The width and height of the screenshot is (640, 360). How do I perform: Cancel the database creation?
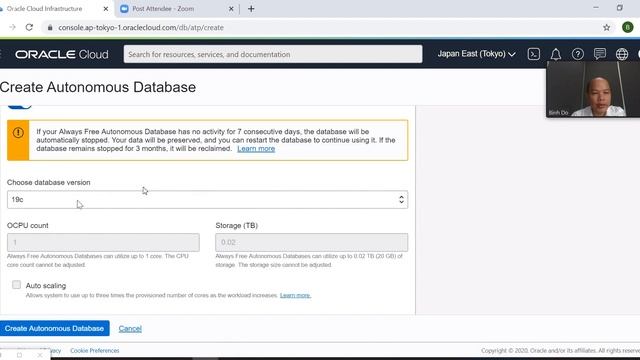130,329
